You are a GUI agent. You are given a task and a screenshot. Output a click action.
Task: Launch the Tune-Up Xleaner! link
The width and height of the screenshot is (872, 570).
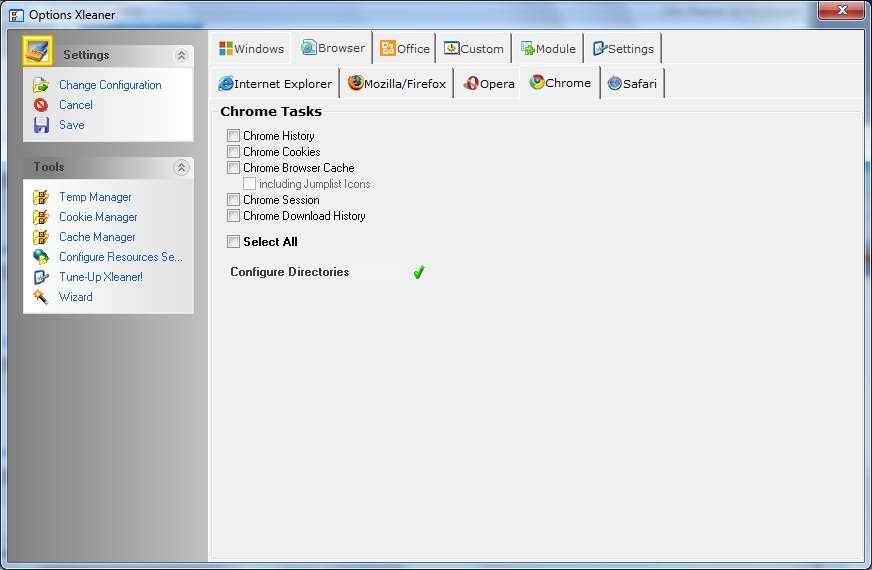click(x=101, y=277)
